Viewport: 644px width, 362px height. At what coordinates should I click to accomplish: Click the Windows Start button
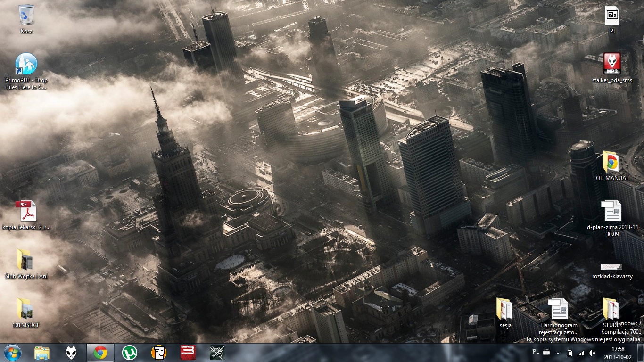[x=12, y=353]
